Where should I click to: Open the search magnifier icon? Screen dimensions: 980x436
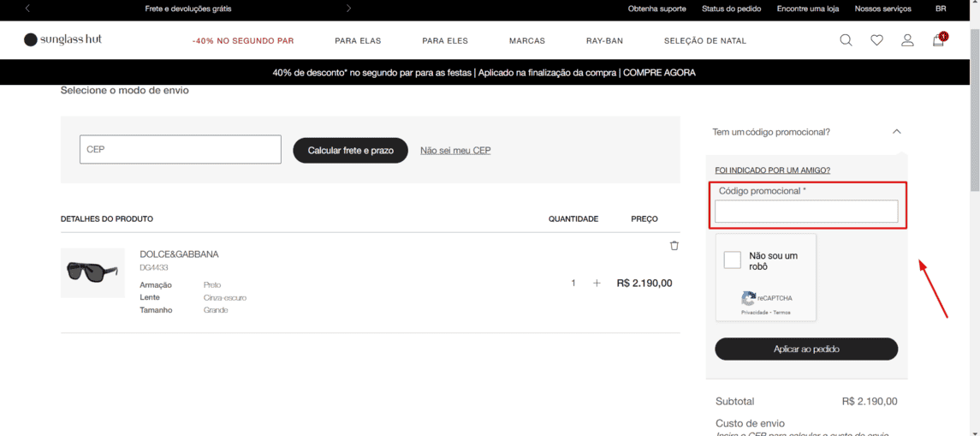click(x=846, y=40)
